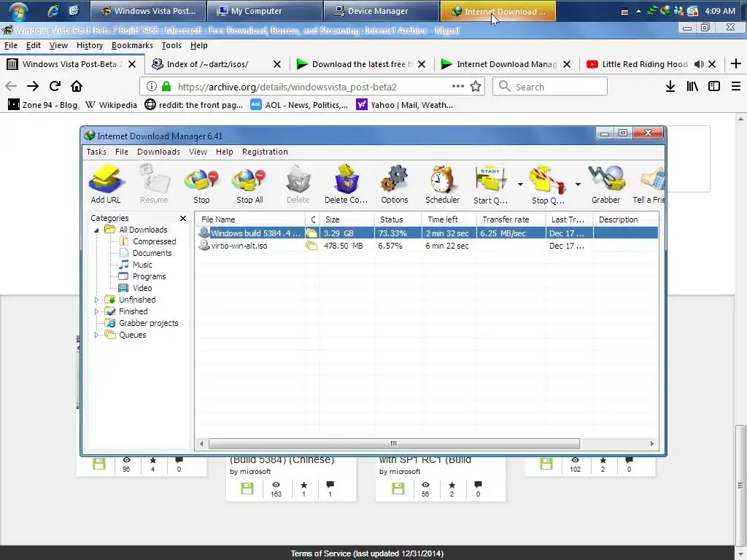This screenshot has height=560, width=747.
Task: Switch to Device Manager taskbar button
Action: click(381, 11)
